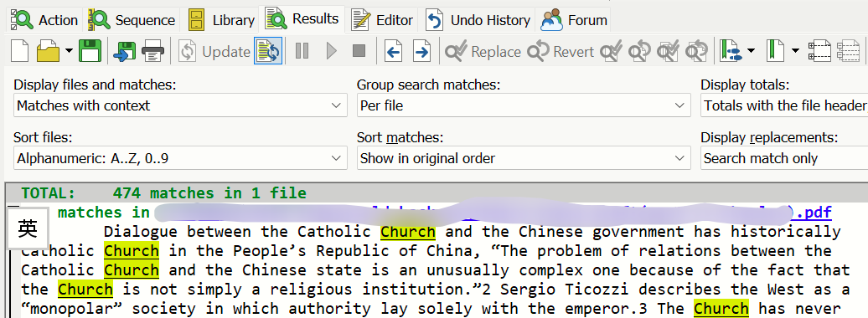The image size is (868, 318).
Task: Clear results with the blank page icon
Action: [x=20, y=51]
